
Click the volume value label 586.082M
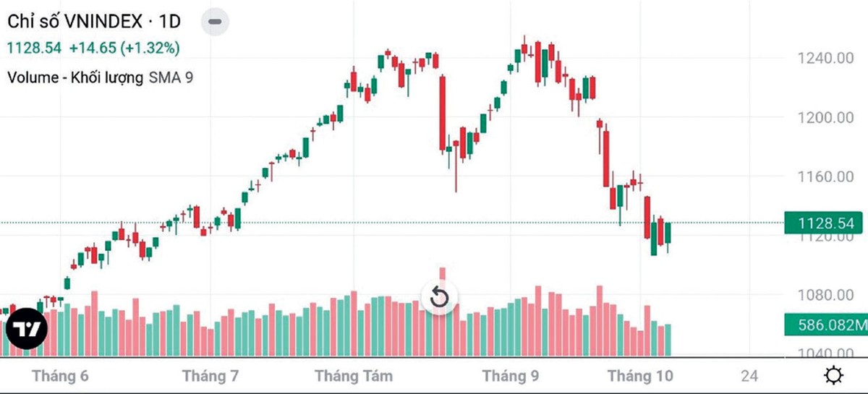(x=826, y=325)
